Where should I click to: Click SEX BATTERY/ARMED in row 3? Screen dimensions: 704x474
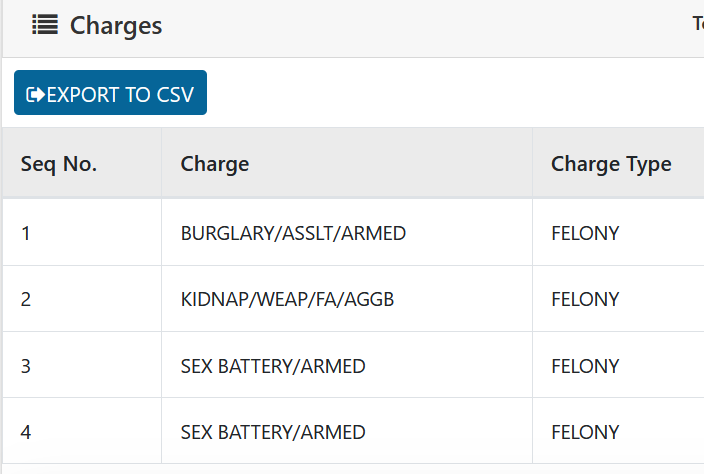click(x=273, y=366)
